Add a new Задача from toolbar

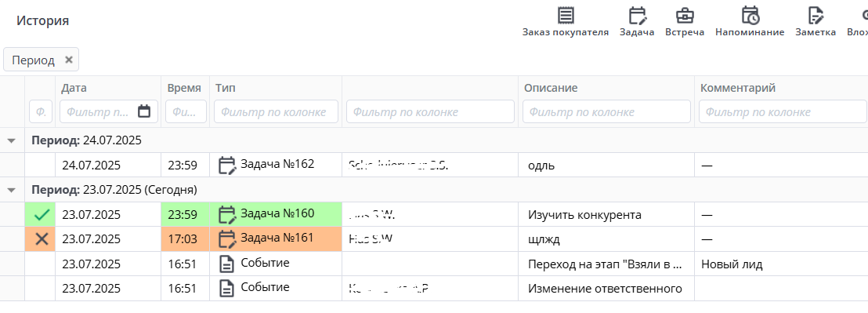tap(637, 22)
